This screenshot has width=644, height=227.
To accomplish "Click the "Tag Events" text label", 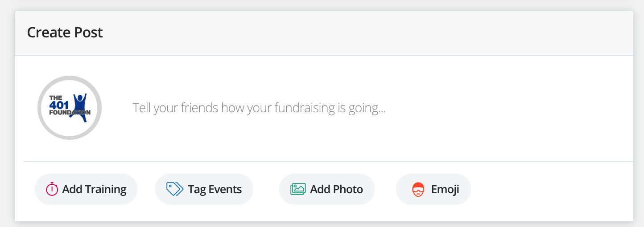I will [x=215, y=189].
